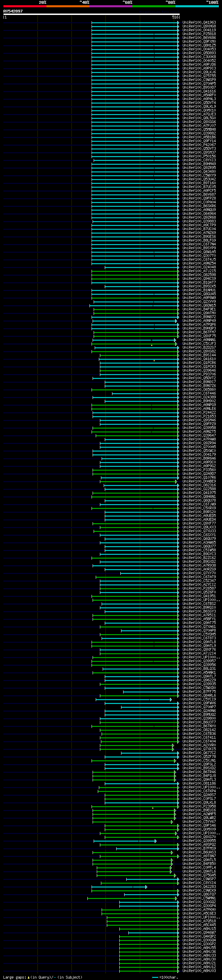
Task: Select the UniRef100_Q9ZR94 label
Action: pyautogui.click(x=199, y=443)
